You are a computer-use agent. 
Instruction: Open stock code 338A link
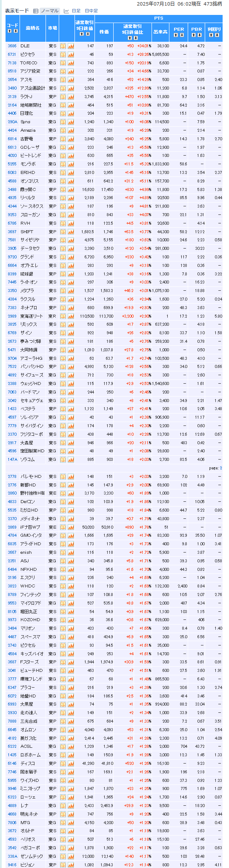point(12,856)
